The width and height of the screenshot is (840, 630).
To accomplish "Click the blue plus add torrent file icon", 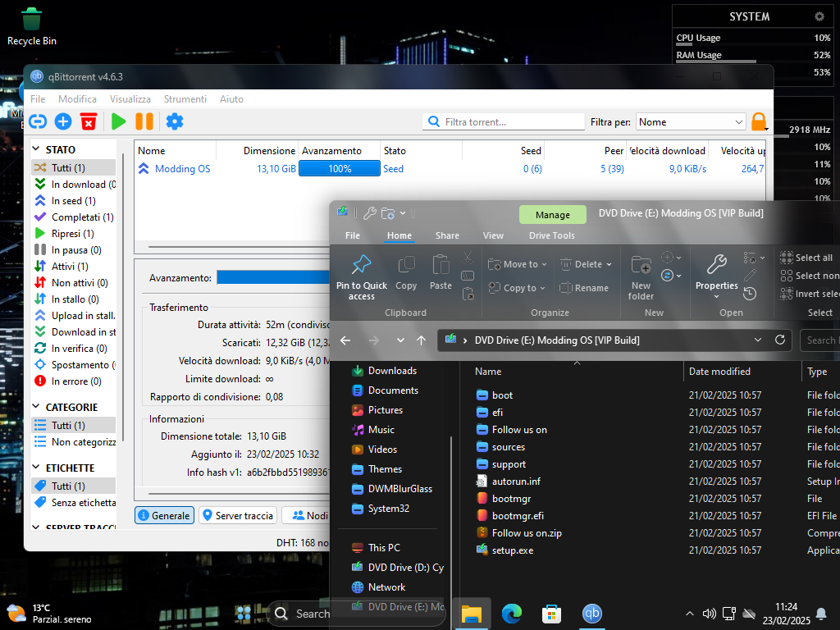I will coord(63,121).
